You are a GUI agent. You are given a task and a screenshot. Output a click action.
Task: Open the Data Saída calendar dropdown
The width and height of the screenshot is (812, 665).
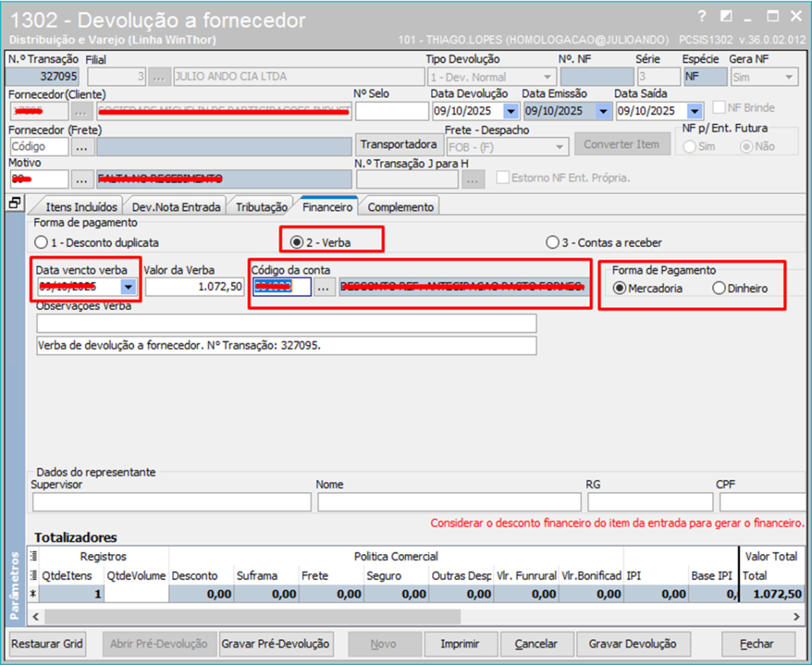coord(695,111)
